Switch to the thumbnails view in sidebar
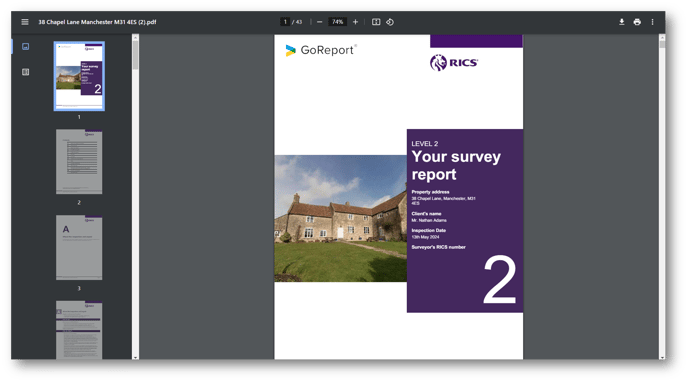Screen dimensions: 688x382 [25, 46]
